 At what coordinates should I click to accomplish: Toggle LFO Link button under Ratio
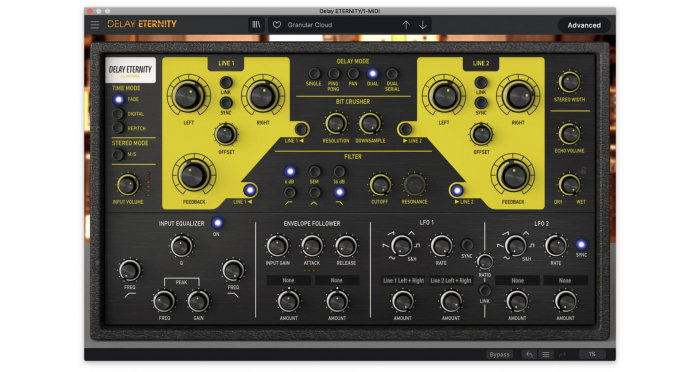click(485, 290)
